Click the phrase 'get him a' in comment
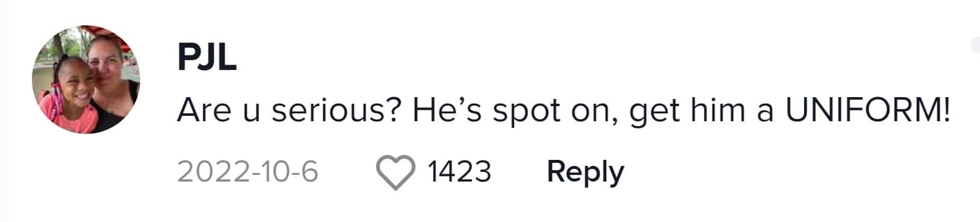This screenshot has height=222, width=980. click(x=701, y=112)
